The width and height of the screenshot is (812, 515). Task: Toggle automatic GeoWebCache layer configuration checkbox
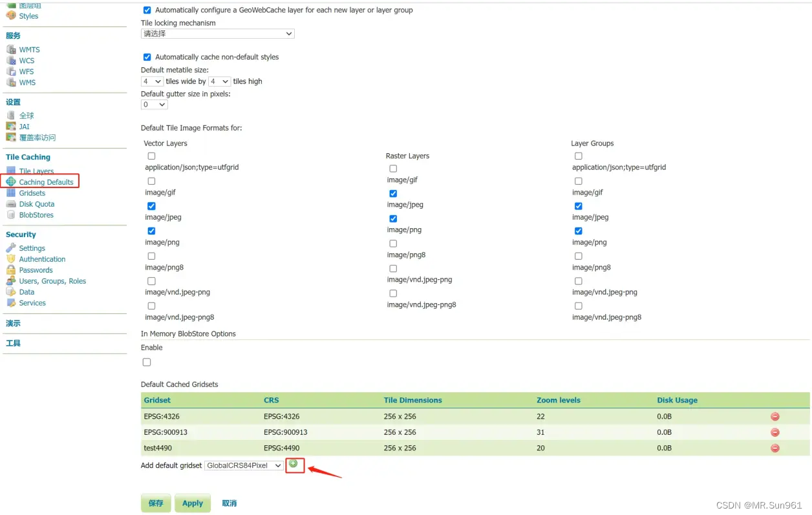tap(147, 10)
